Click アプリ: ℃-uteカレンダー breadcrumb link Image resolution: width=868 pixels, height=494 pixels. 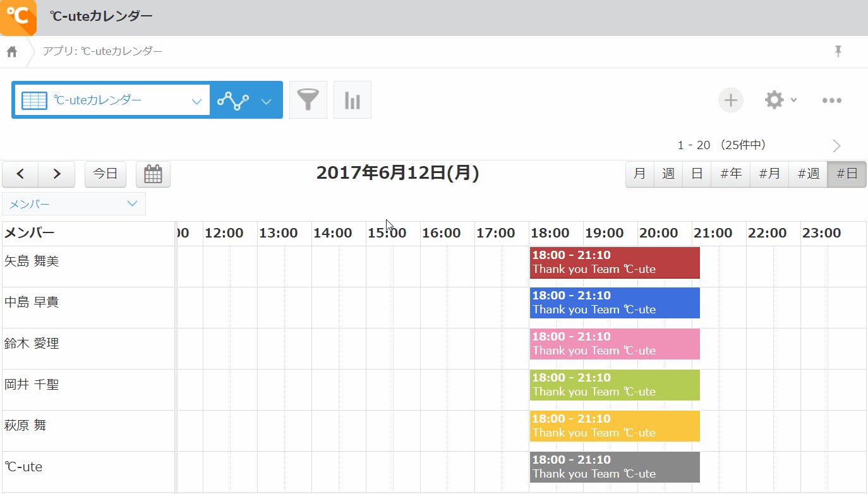tap(102, 51)
